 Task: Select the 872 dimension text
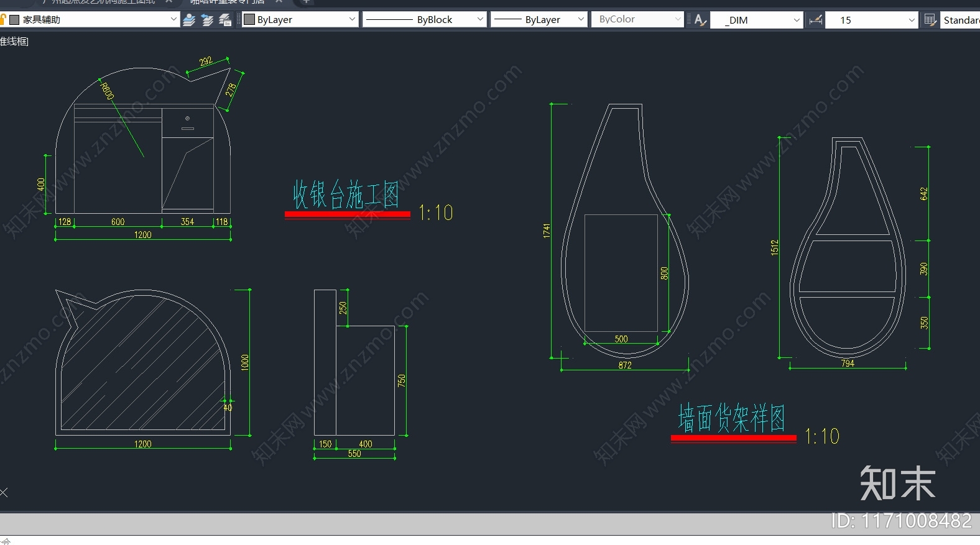625,365
